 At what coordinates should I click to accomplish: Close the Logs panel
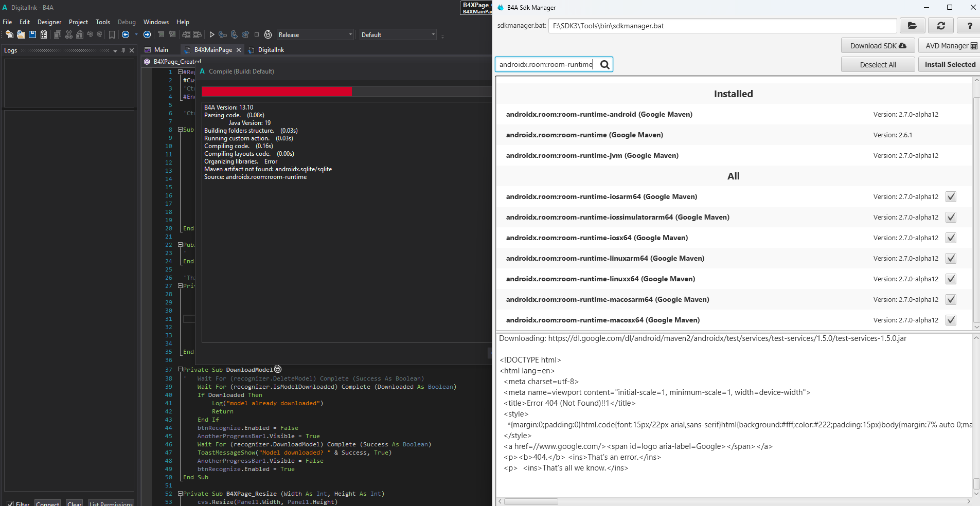click(x=132, y=50)
